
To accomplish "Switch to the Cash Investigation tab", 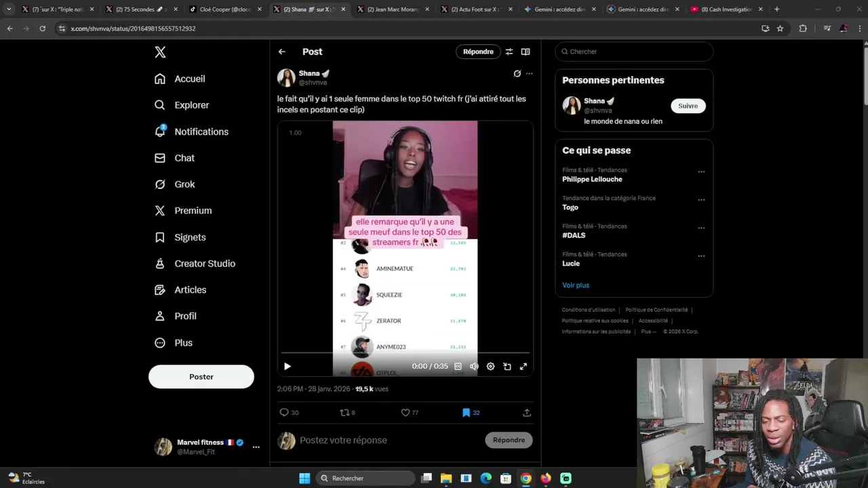I will [x=726, y=9].
